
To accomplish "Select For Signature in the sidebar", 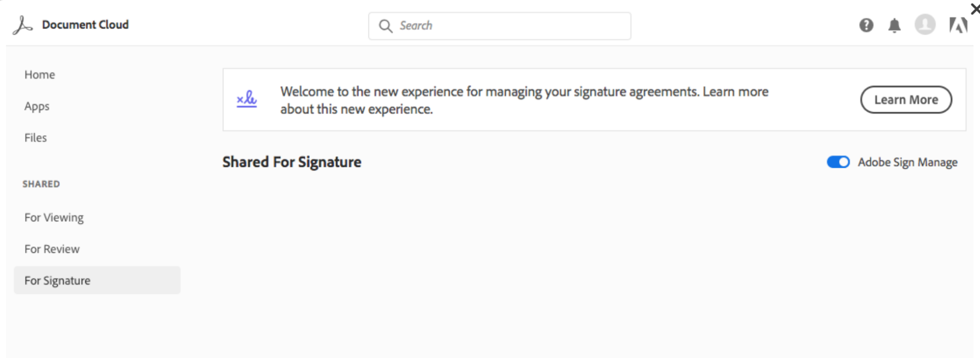I will point(57,280).
